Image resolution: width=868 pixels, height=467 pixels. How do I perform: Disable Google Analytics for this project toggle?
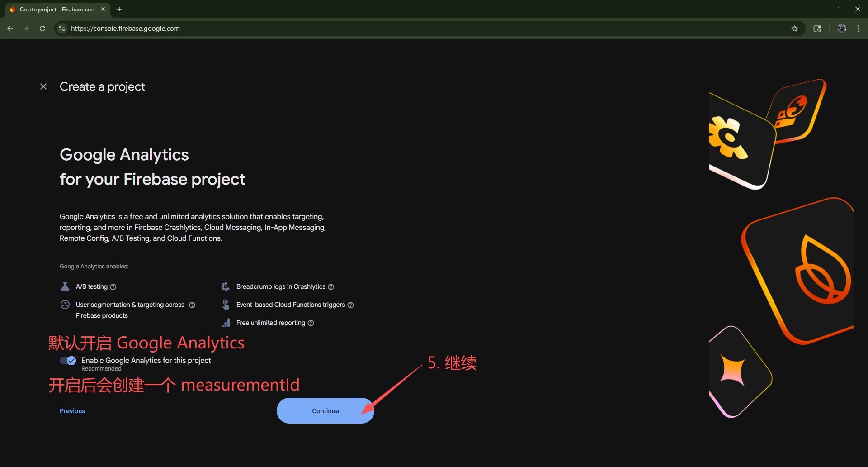click(68, 361)
